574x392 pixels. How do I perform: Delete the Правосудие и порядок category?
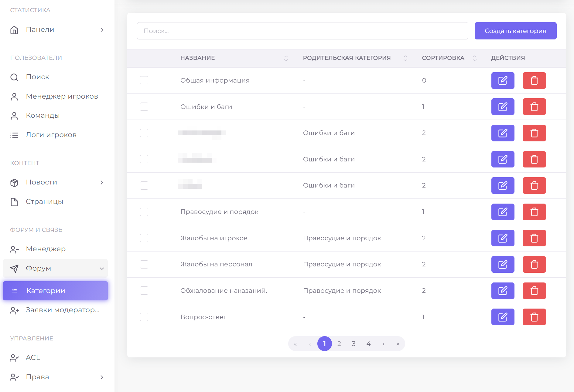pos(534,212)
